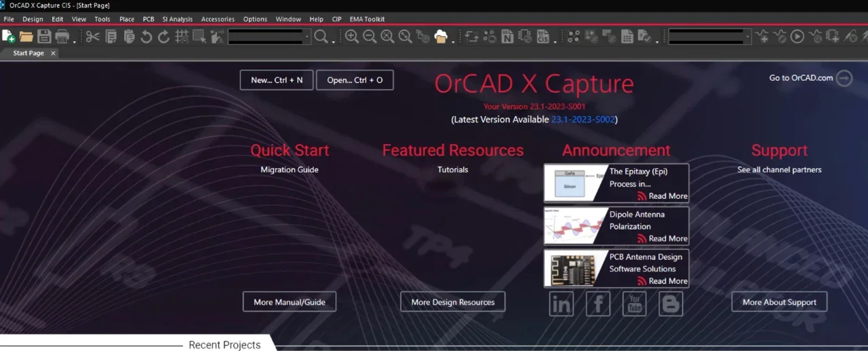This screenshot has width=868, height=351.
Task: Open the part search combo box dropdown
Action: pos(307,37)
